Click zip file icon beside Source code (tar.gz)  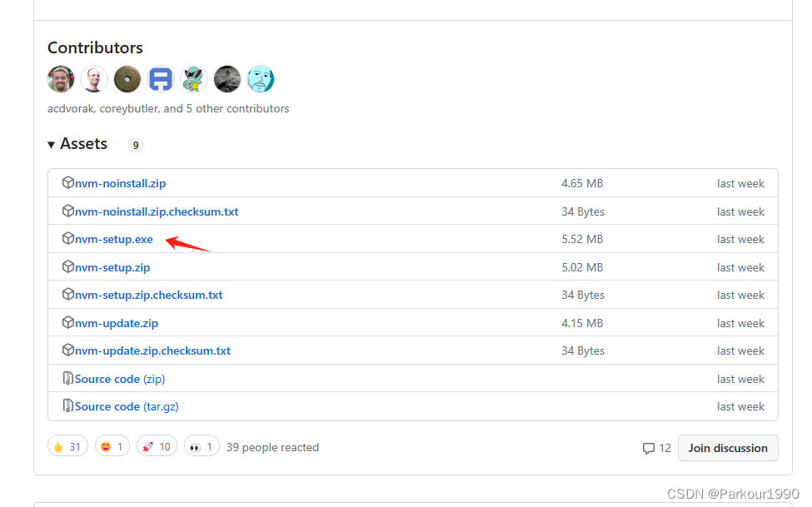(67, 405)
